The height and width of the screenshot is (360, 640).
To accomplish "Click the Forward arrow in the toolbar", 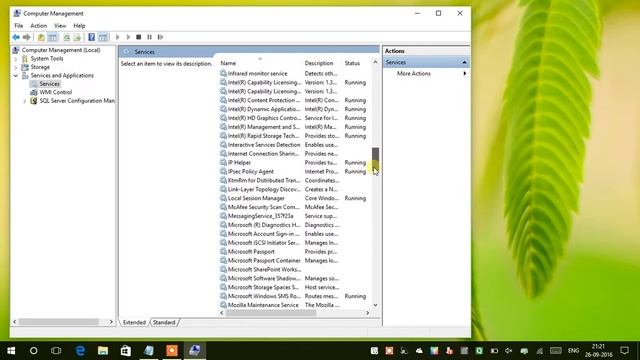I will pos(27,37).
